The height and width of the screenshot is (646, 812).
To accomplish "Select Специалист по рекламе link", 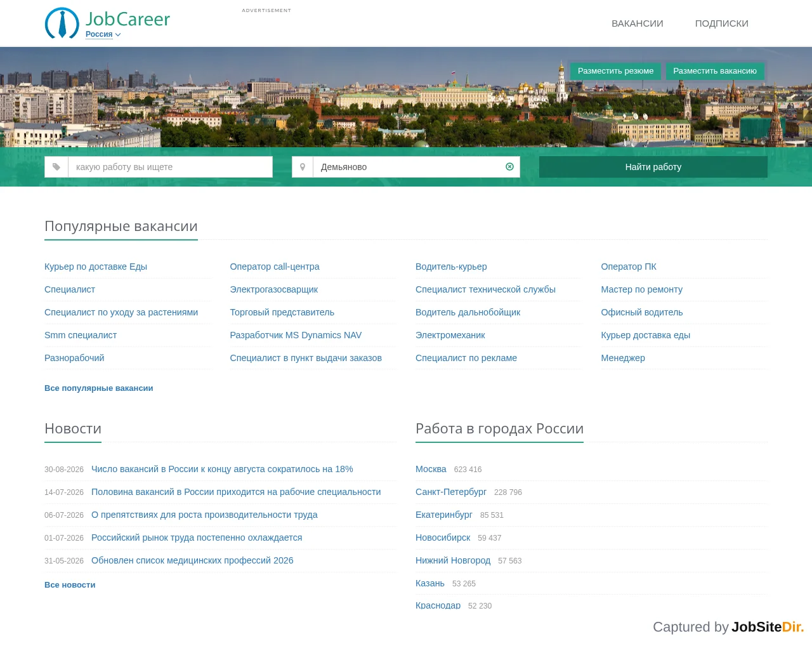I will pos(466,358).
